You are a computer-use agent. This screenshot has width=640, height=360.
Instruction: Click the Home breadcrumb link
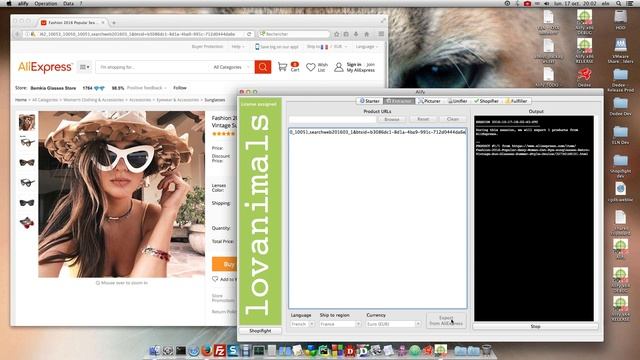[21, 100]
